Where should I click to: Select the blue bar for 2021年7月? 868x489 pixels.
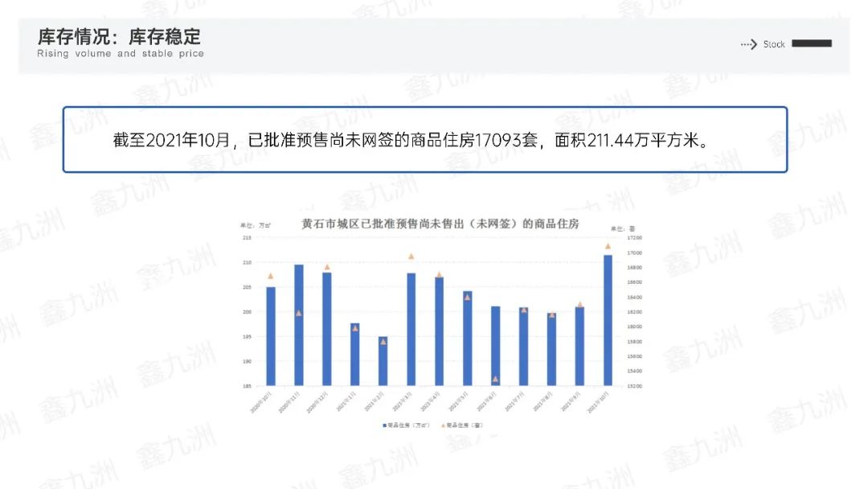point(524,347)
